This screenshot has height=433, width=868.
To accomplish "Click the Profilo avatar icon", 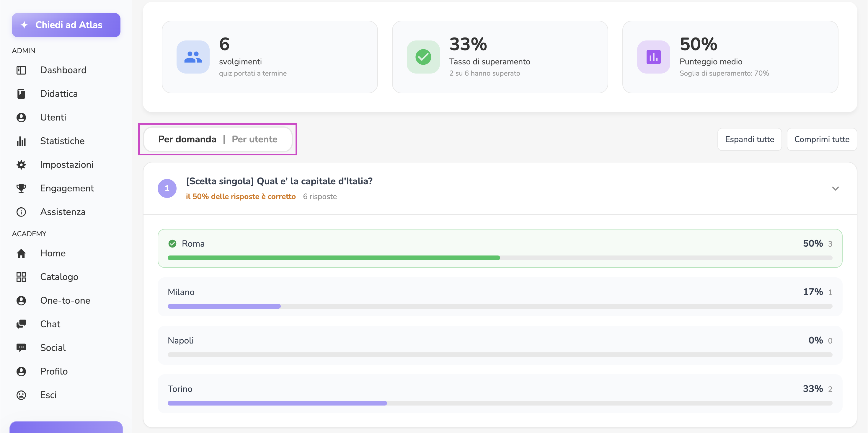I will (x=21, y=371).
